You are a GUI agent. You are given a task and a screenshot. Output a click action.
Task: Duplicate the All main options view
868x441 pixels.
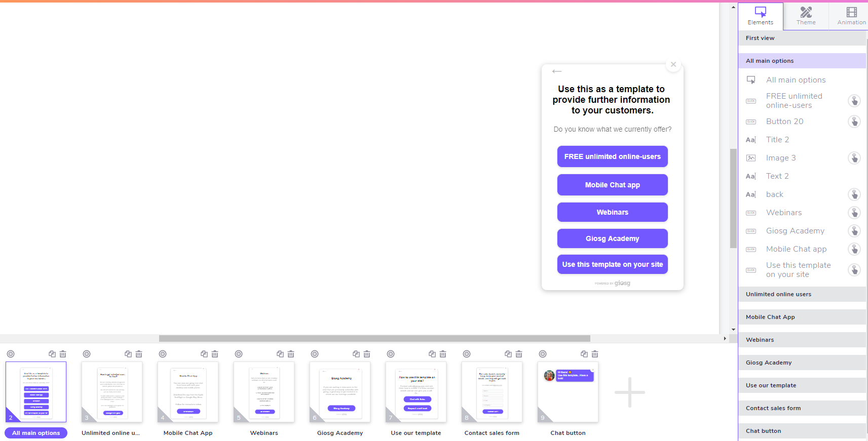tap(52, 354)
